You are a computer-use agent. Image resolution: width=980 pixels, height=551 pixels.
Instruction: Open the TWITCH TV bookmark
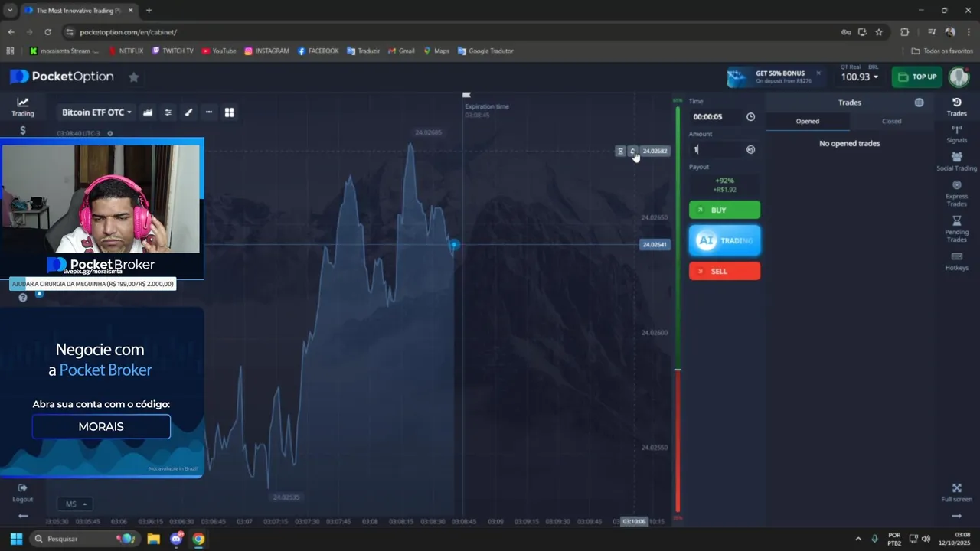click(173, 51)
